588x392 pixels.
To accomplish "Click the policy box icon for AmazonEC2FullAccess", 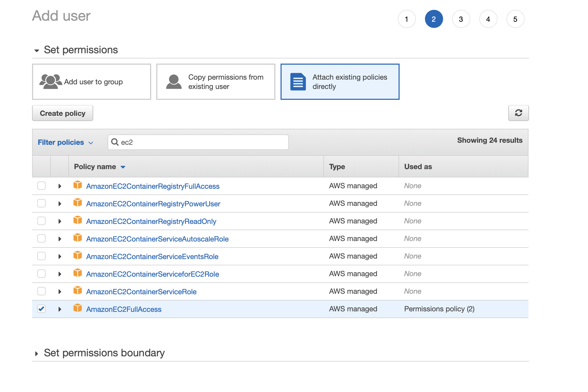I will (x=78, y=308).
